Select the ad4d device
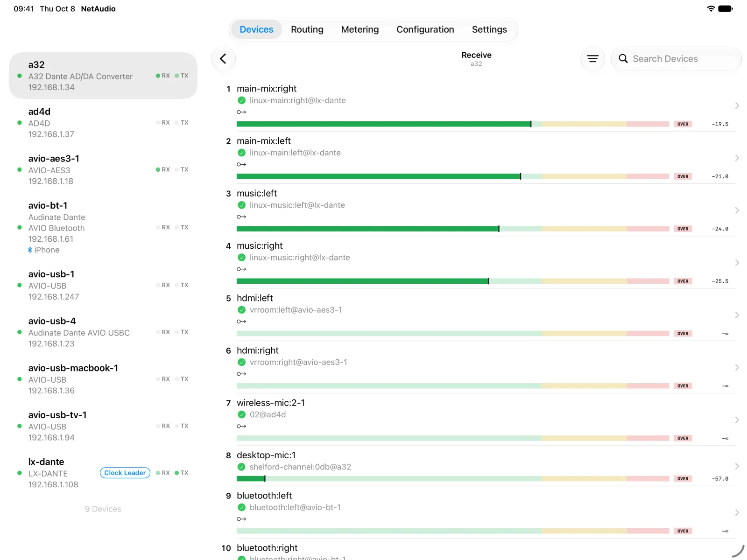This screenshot has height=560, width=747. [103, 123]
